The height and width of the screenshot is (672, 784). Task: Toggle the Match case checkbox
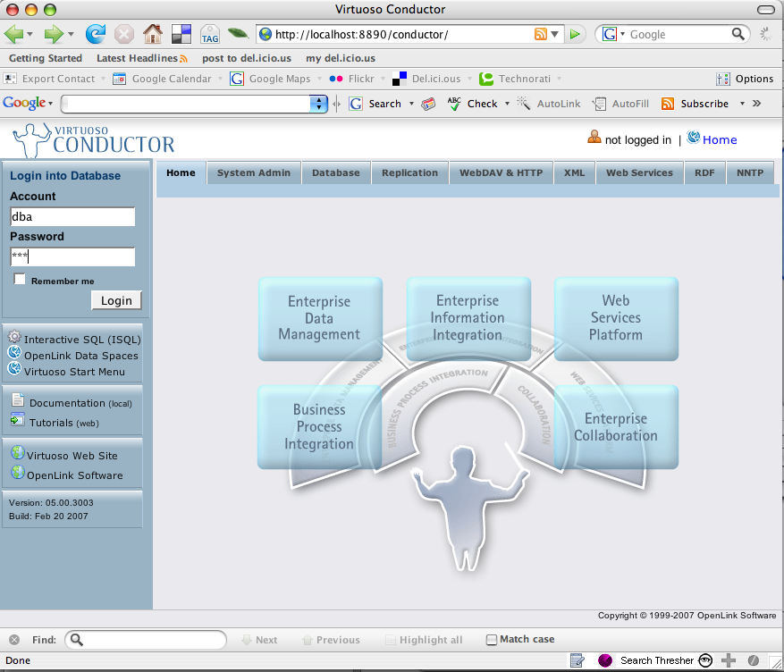(492, 640)
